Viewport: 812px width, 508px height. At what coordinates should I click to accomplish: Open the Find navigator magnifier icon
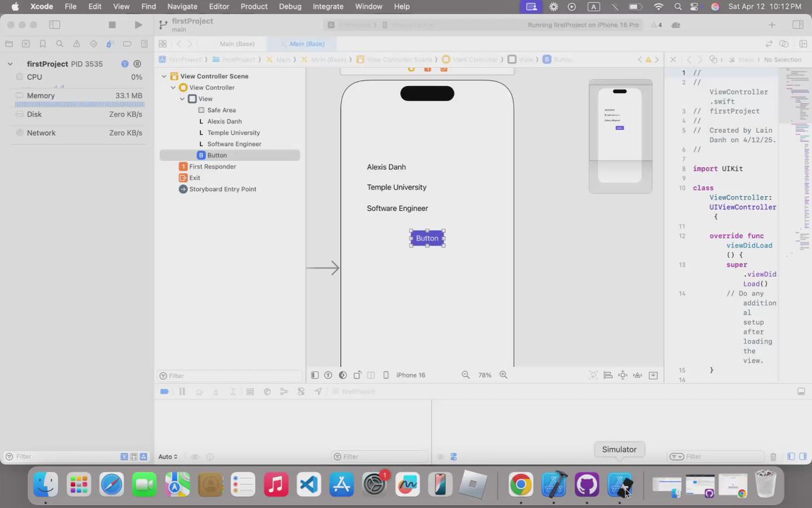pos(59,44)
